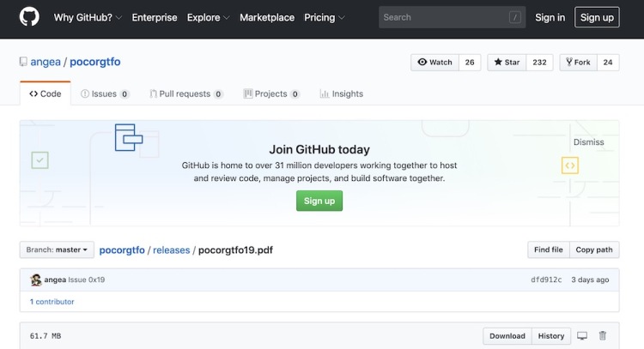The height and width of the screenshot is (349, 644).
Task: Click the angea avatar thumbnail
Action: 36,280
